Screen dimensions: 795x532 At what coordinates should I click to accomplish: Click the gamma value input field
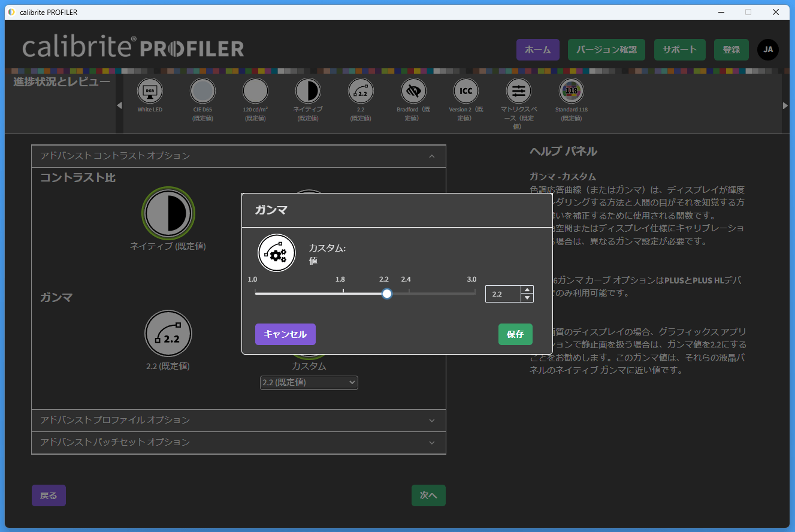[x=503, y=294]
